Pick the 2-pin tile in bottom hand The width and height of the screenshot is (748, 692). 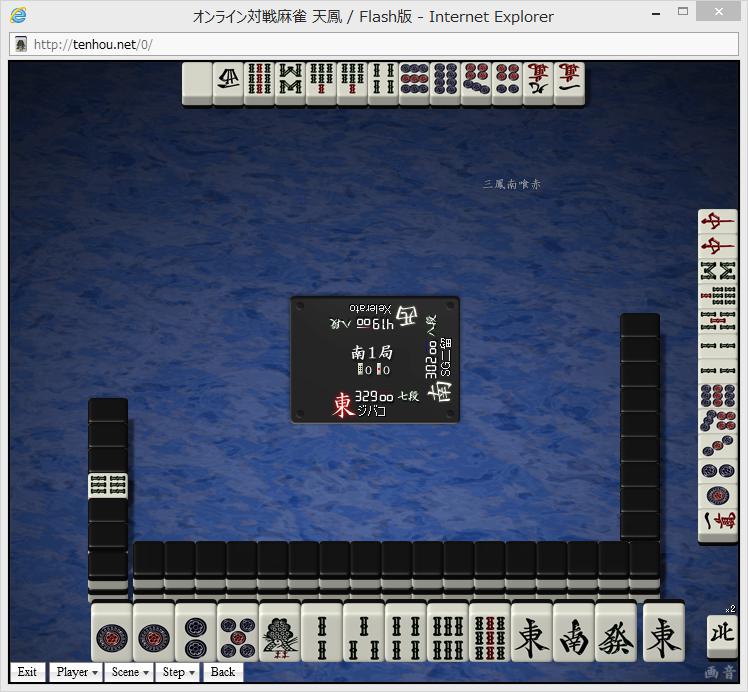(x=196, y=632)
